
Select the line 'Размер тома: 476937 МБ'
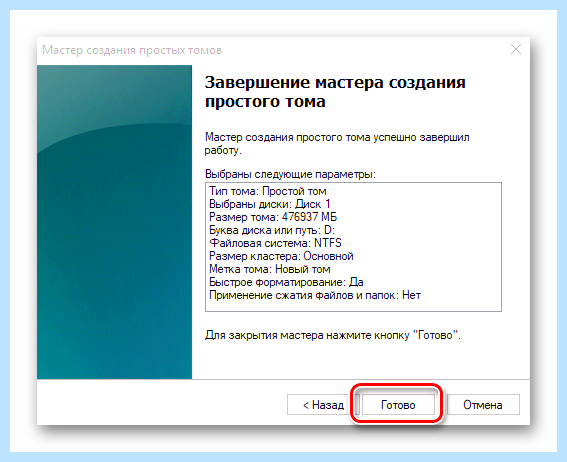click(273, 217)
